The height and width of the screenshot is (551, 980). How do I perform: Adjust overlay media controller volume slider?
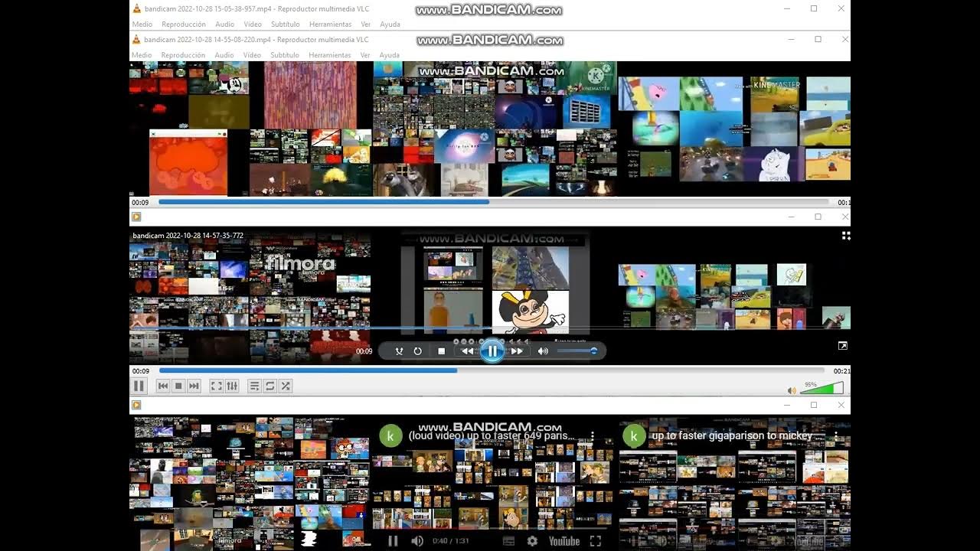point(577,351)
